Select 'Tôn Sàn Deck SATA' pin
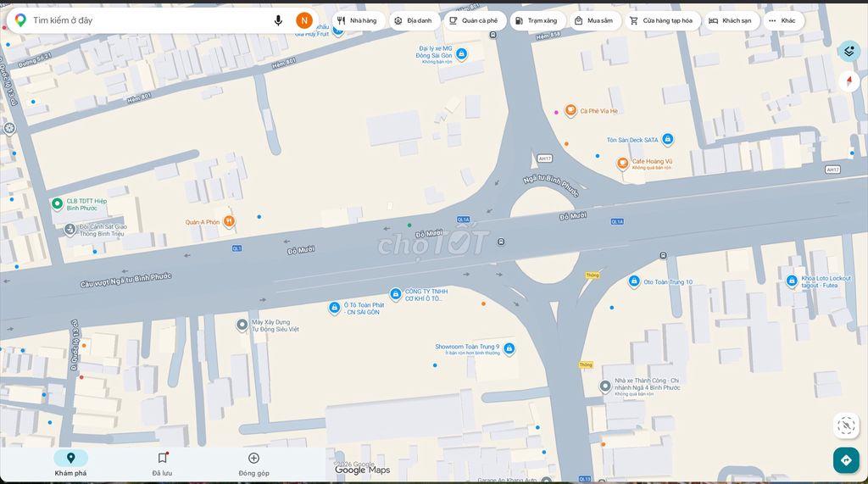This screenshot has height=484, width=868. click(668, 138)
